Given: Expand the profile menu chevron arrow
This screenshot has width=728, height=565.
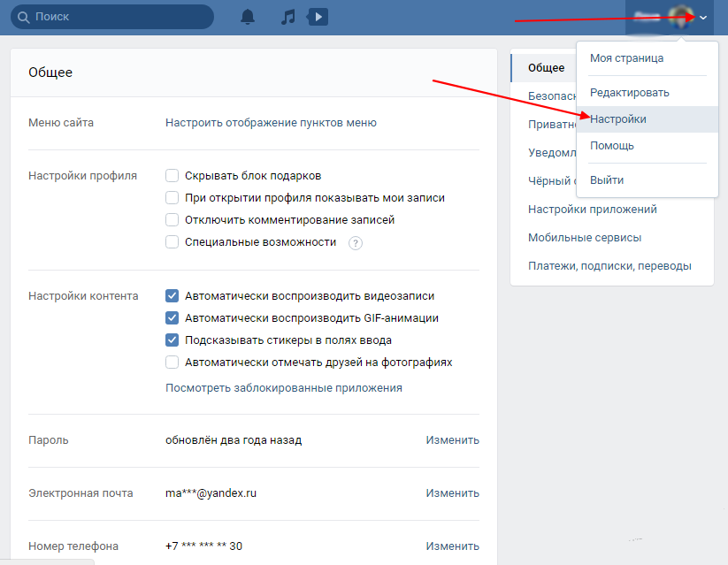Looking at the screenshot, I should click(x=703, y=18).
